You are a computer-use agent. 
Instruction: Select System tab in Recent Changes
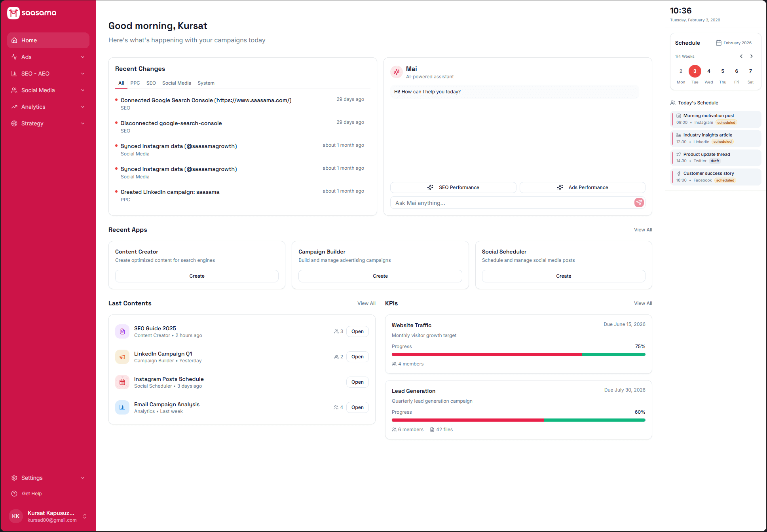[x=206, y=83]
